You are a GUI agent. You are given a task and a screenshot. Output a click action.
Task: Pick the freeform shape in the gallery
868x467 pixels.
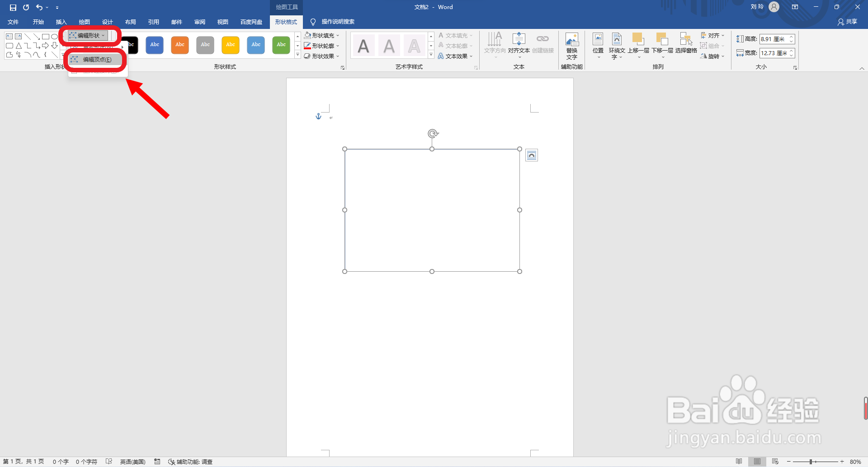[9, 55]
